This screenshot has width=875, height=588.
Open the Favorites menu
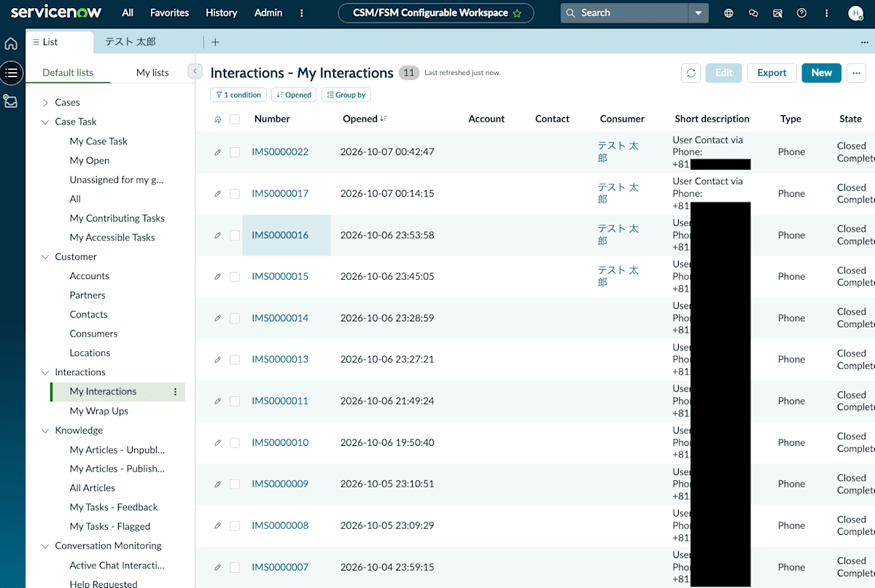169,12
